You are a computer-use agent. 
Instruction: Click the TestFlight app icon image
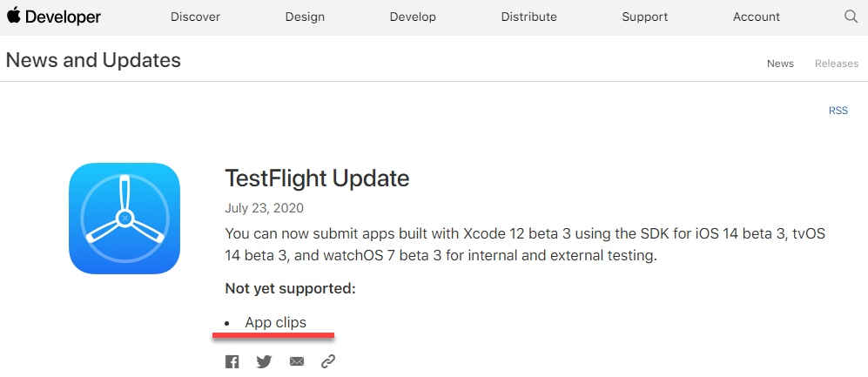click(x=124, y=219)
